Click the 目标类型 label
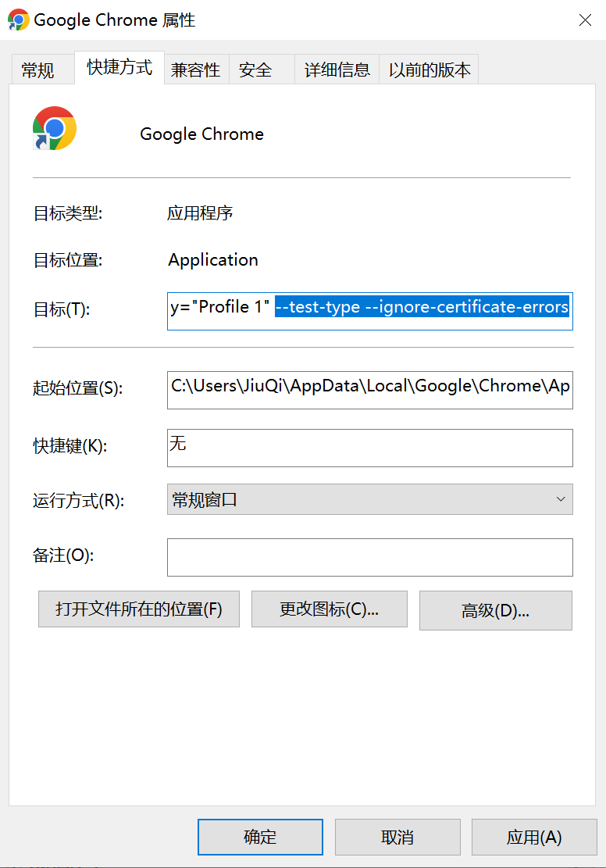Screen dimensions: 606x868 [x=68, y=213]
